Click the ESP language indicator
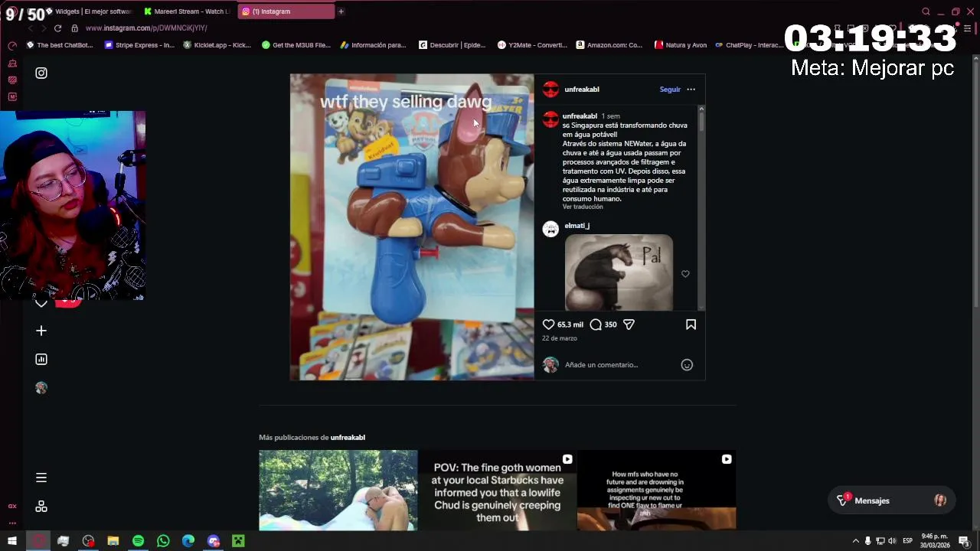Viewport: 980px width, 551px height. [x=907, y=541]
